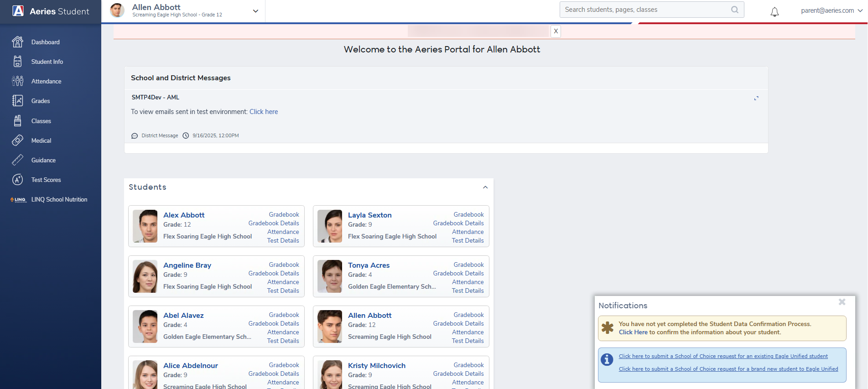
Task: Click the Guidance ruler icon
Action: point(17,160)
